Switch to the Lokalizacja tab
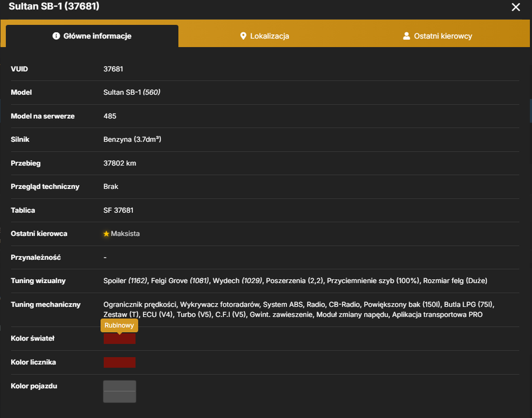Image resolution: width=532 pixels, height=418 pixels. point(265,36)
